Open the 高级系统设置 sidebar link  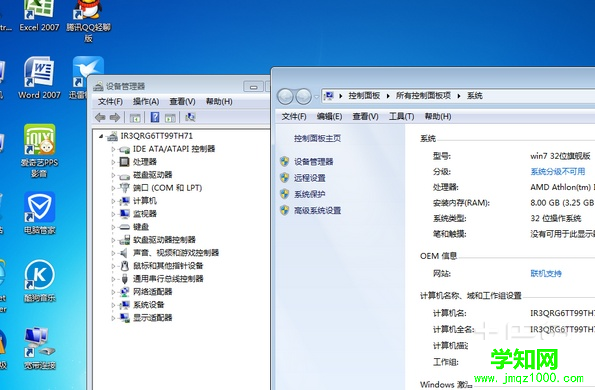tap(317, 210)
